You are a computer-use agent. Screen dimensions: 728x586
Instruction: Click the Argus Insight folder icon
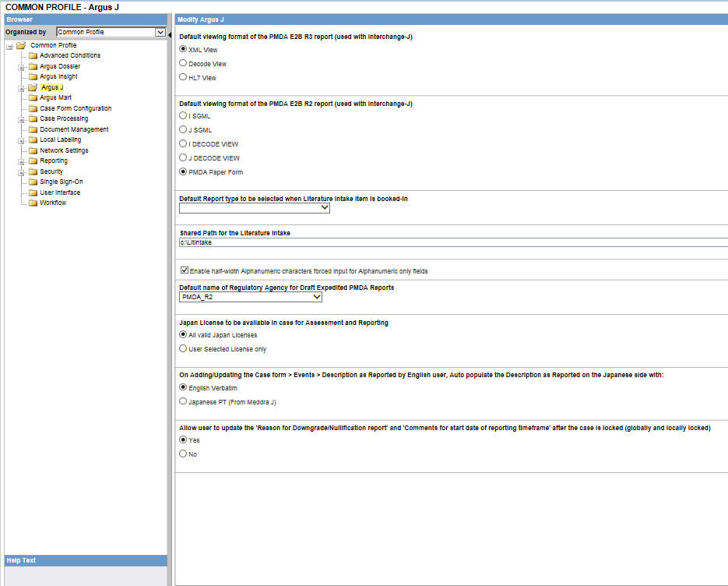pyautogui.click(x=33, y=76)
